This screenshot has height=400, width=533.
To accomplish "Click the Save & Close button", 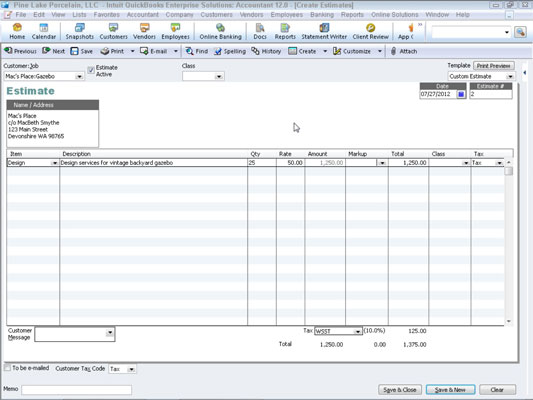I will click(400, 390).
